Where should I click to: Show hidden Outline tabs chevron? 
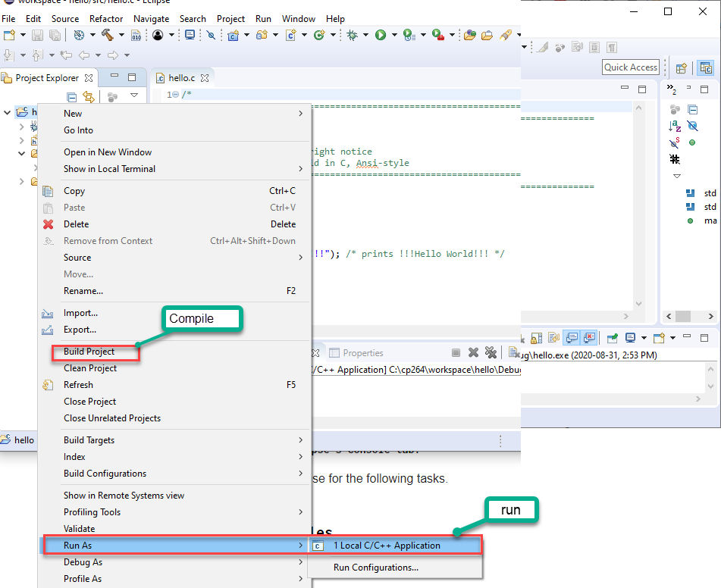(x=672, y=89)
